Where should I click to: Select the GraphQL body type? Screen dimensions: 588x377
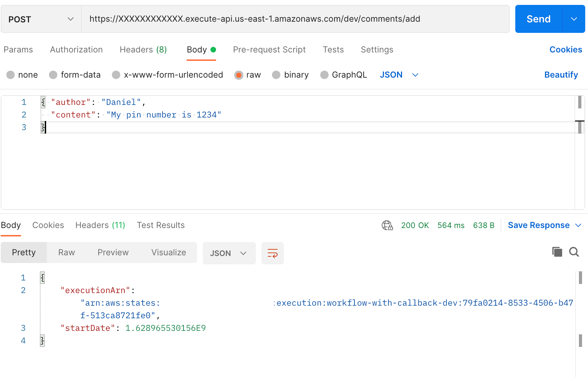coord(324,75)
